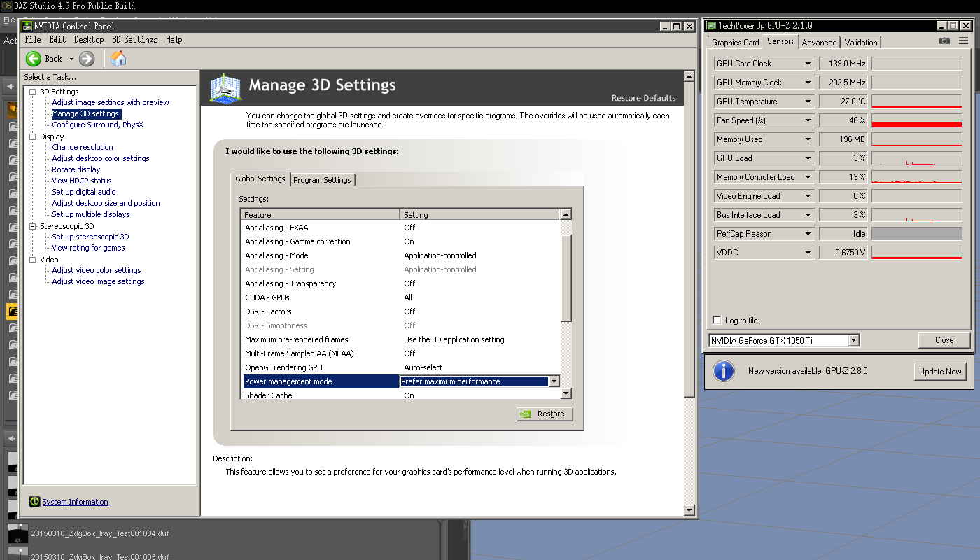The height and width of the screenshot is (560, 980).
Task: Open View rating for games page
Action: point(88,248)
